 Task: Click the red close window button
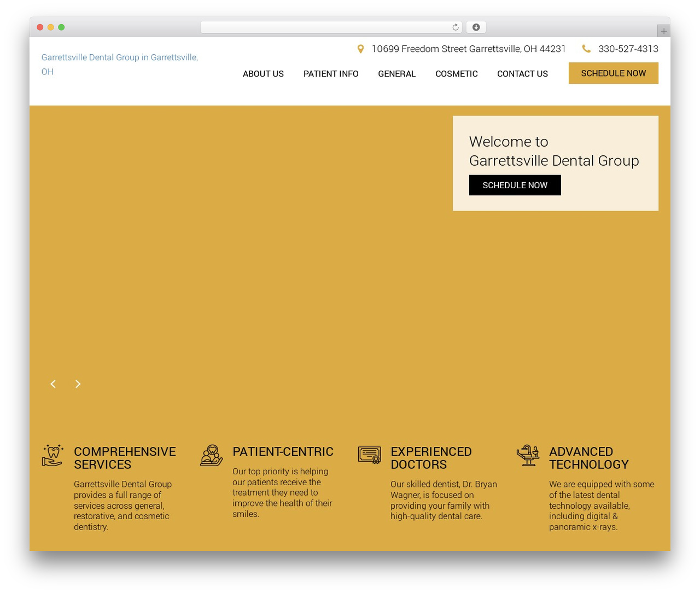[40, 27]
